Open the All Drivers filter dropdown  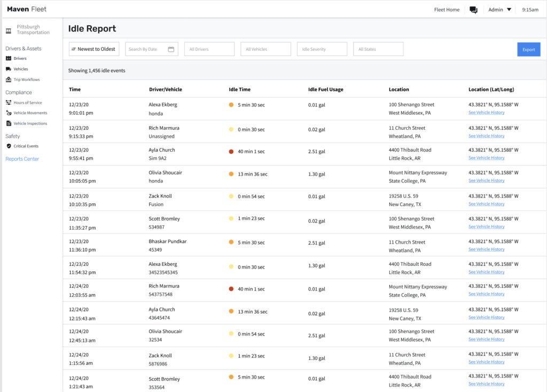point(209,49)
